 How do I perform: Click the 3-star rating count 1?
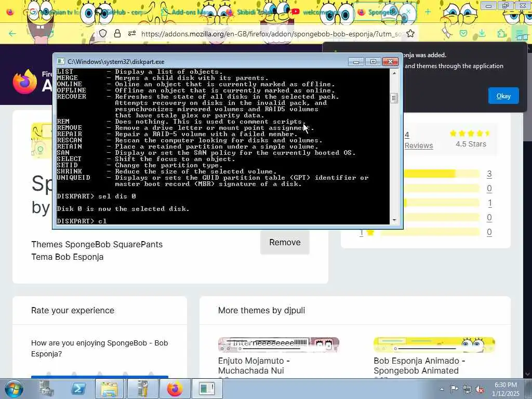point(490,203)
